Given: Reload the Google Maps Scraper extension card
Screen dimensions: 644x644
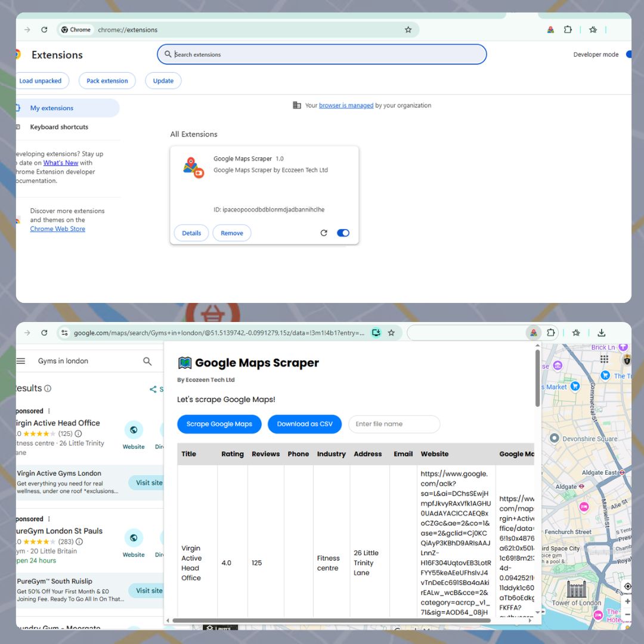Looking at the screenshot, I should click(x=324, y=233).
